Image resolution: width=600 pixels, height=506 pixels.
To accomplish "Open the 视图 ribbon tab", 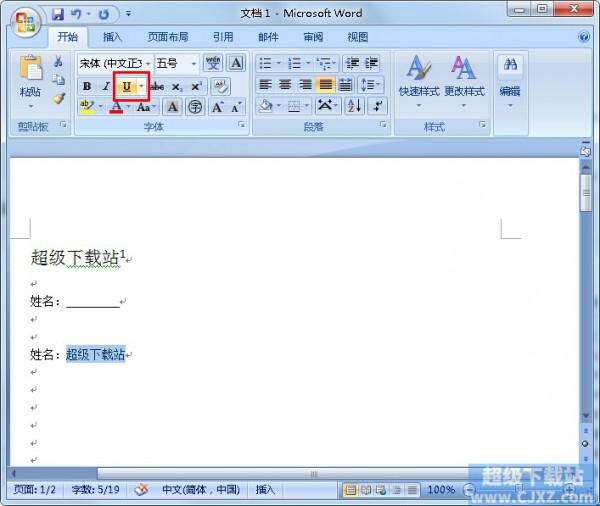I will point(357,37).
